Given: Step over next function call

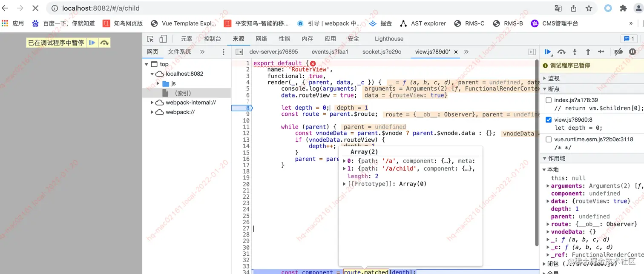Looking at the screenshot, I should click(x=561, y=52).
